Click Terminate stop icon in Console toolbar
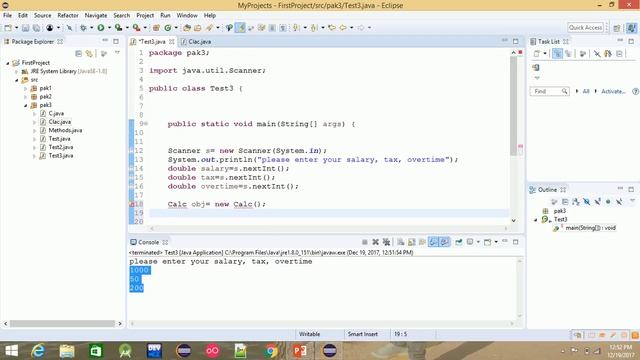 [x=364, y=242]
